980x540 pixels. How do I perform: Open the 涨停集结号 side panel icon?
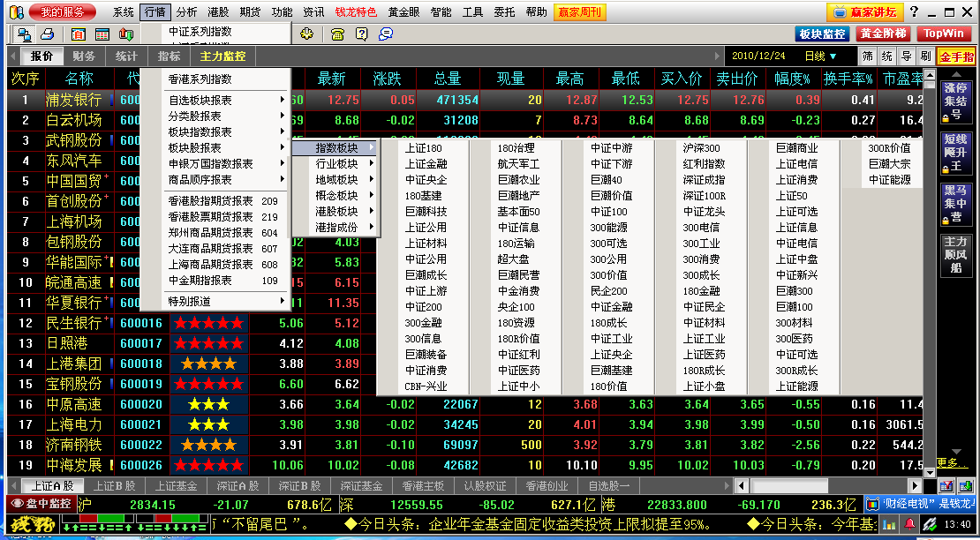point(956,101)
